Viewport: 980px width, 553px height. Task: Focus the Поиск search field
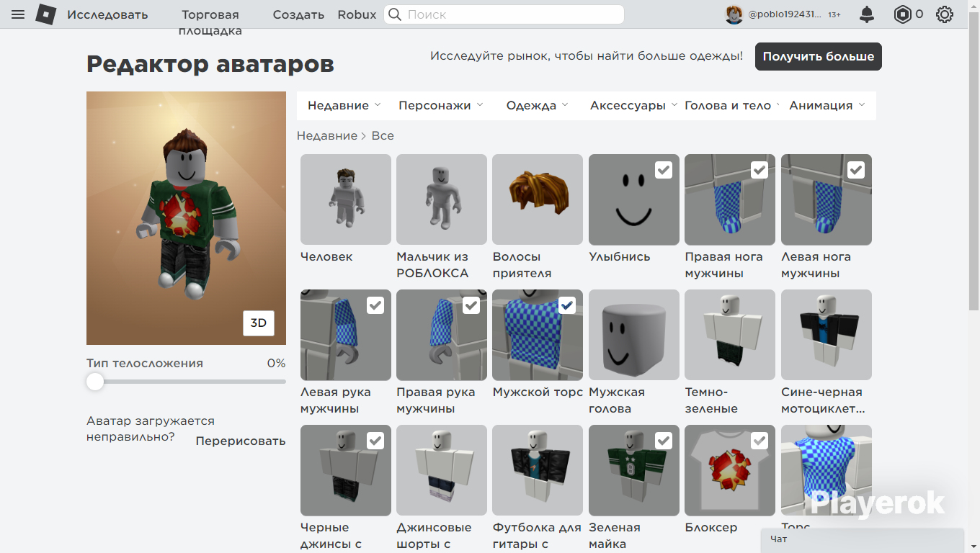504,14
